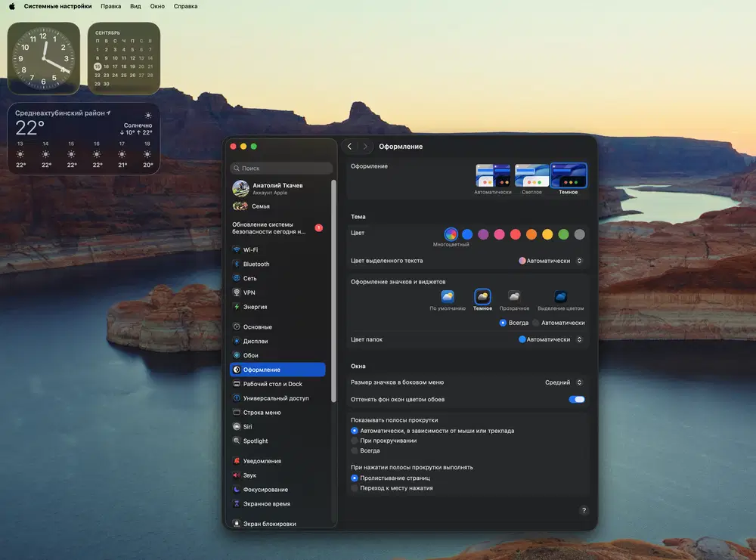The height and width of the screenshot is (560, 756).
Task: Open Размер значков в боковом меню dropdown
Action: (564, 382)
